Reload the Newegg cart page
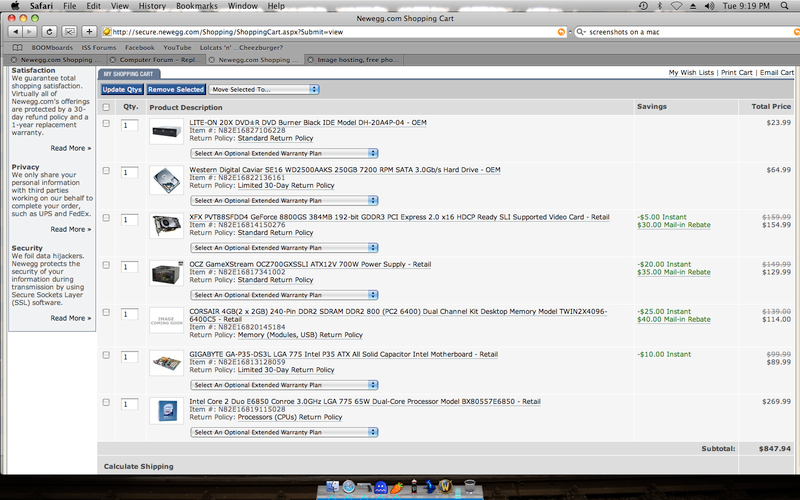Image resolution: width=800 pixels, height=500 pixels. tap(49, 32)
